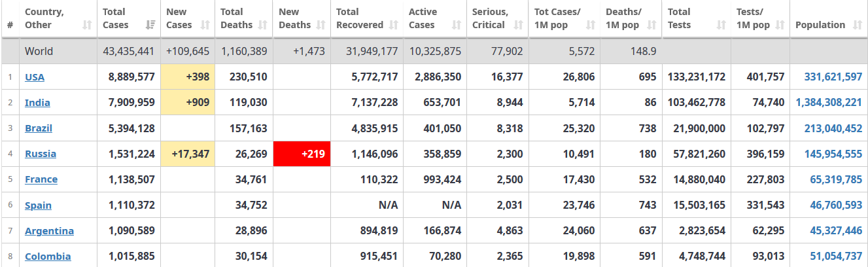
Task: Select India new cases cell +909
Action: (x=188, y=102)
